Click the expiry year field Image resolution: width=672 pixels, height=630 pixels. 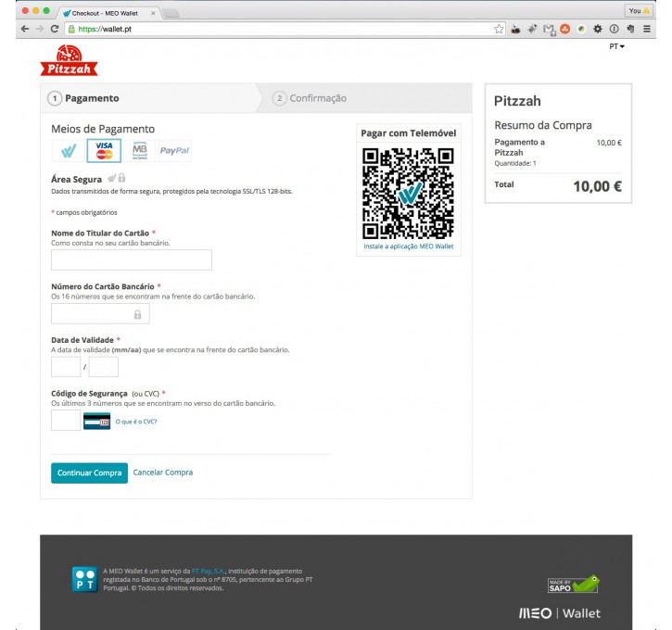point(103,368)
